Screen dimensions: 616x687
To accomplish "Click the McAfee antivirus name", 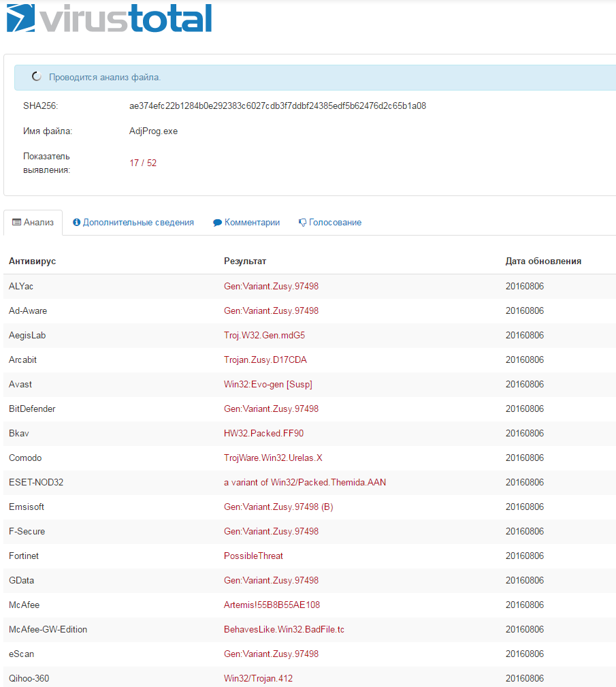I will 24,605.
